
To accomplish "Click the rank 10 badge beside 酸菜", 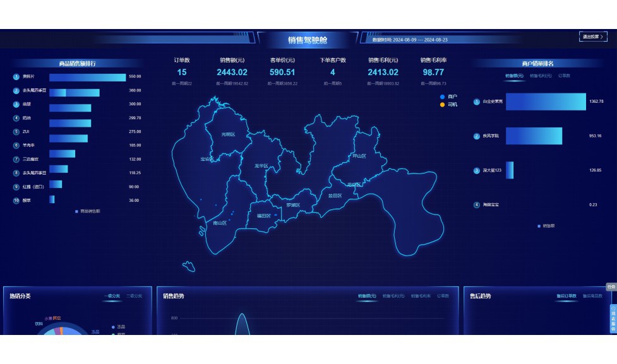I will pyautogui.click(x=15, y=201).
